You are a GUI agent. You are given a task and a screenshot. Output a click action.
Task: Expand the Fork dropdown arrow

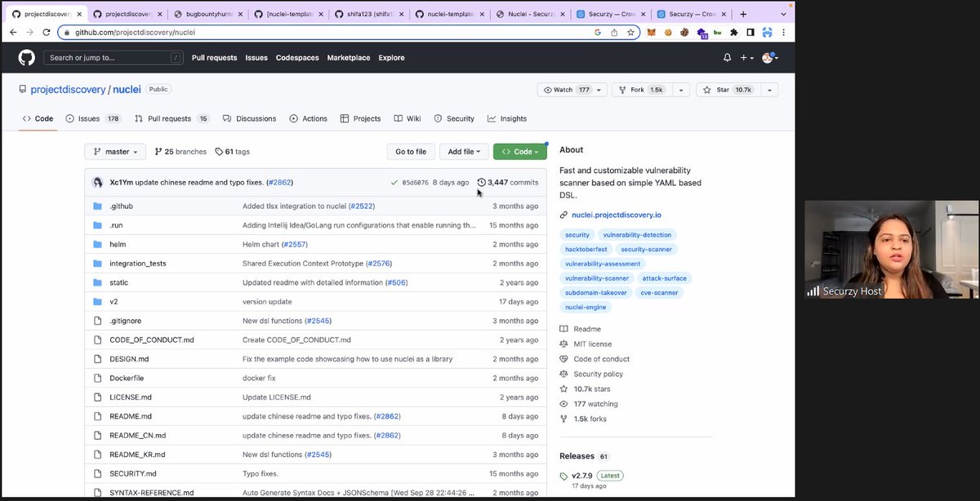click(681, 90)
